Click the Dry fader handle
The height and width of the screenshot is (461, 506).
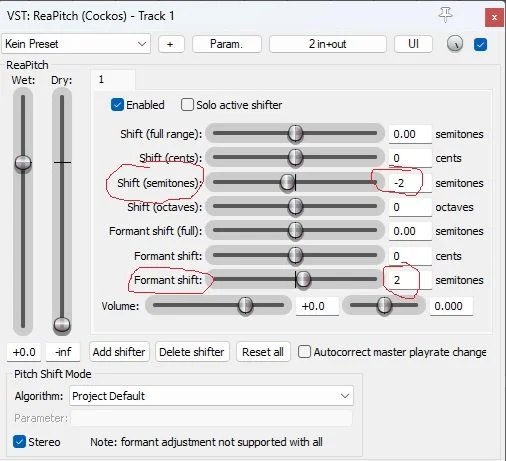[62, 325]
